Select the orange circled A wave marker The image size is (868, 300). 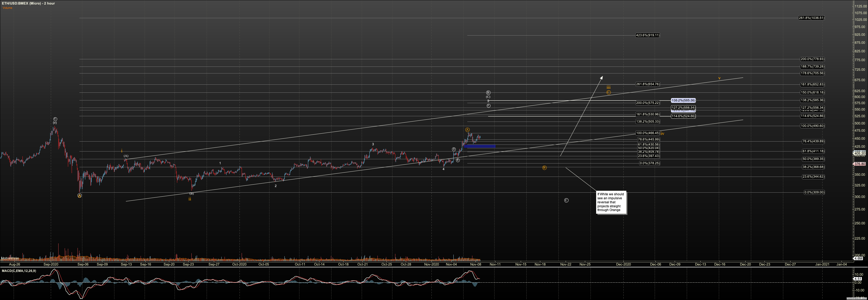tap(467, 130)
